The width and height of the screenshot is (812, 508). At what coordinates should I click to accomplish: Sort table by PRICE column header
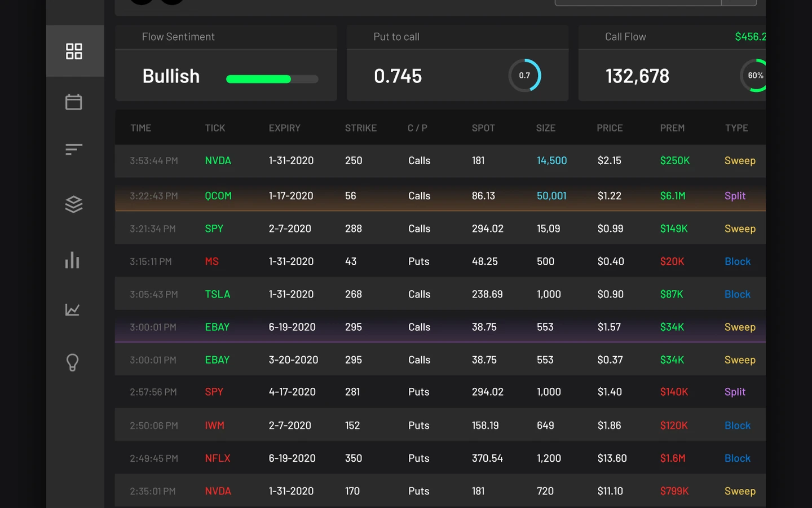pos(610,128)
